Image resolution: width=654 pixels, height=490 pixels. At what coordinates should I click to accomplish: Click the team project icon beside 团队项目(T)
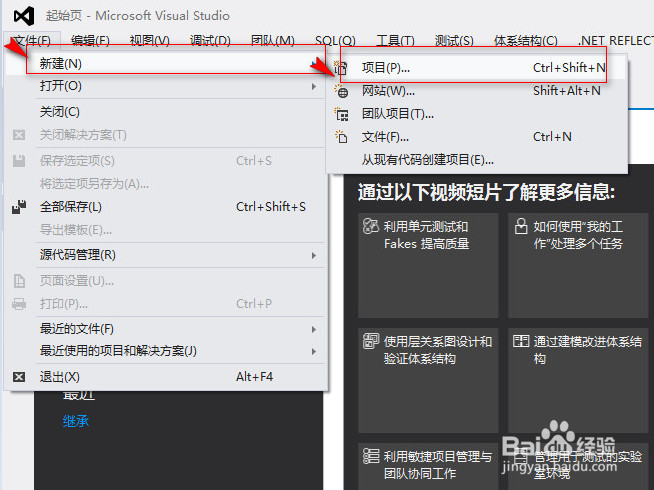pos(342,114)
